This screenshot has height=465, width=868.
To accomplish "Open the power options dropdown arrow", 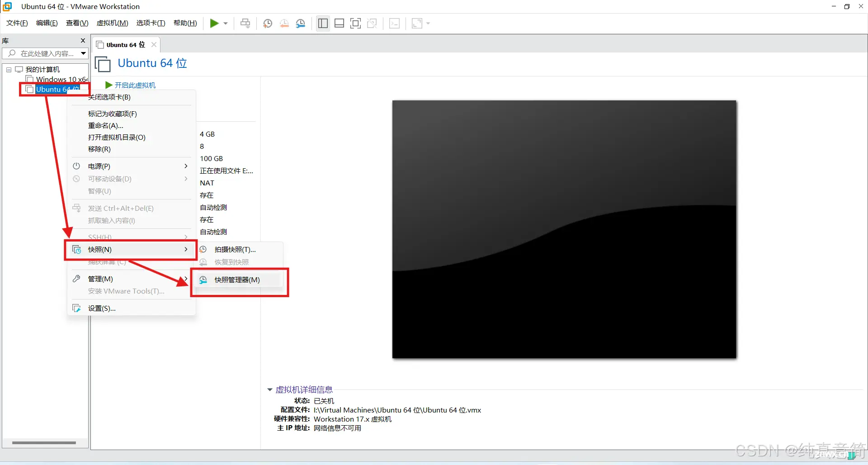I will pos(225,24).
